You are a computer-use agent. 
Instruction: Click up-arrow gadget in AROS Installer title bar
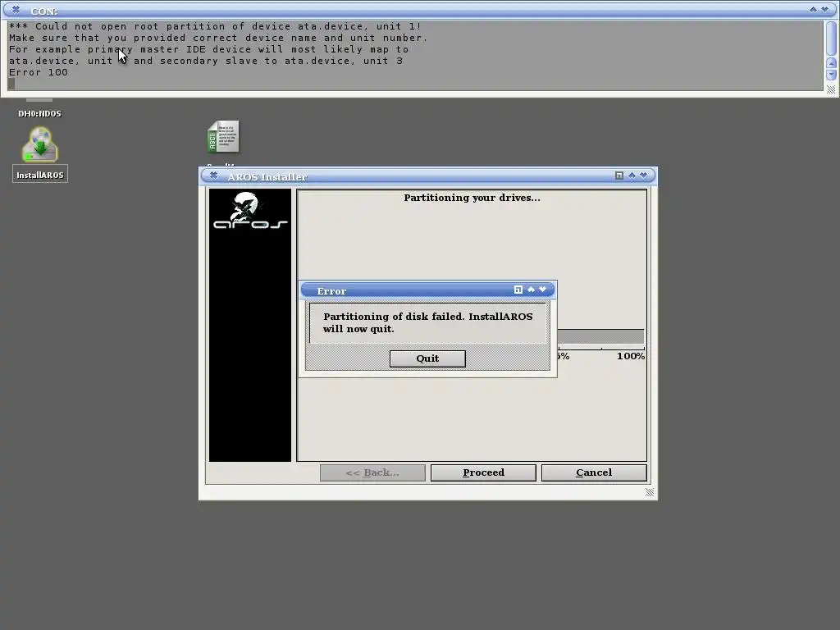coord(632,176)
